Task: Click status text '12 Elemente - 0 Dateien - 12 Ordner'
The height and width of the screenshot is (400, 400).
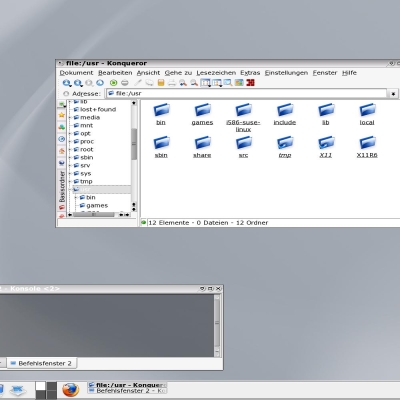Action: point(208,223)
